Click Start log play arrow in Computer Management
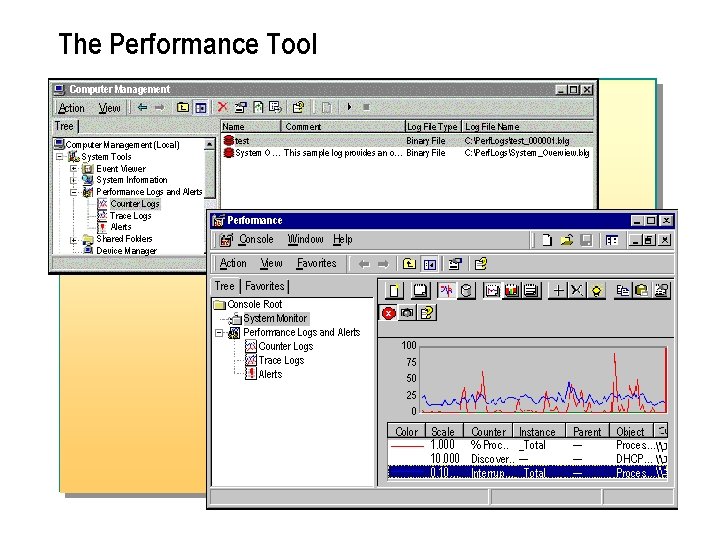This screenshot has width=720, height=540. pyautogui.click(x=349, y=107)
